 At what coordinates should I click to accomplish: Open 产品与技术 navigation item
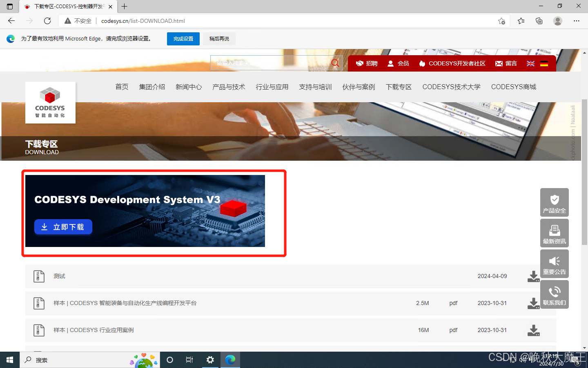coord(229,87)
